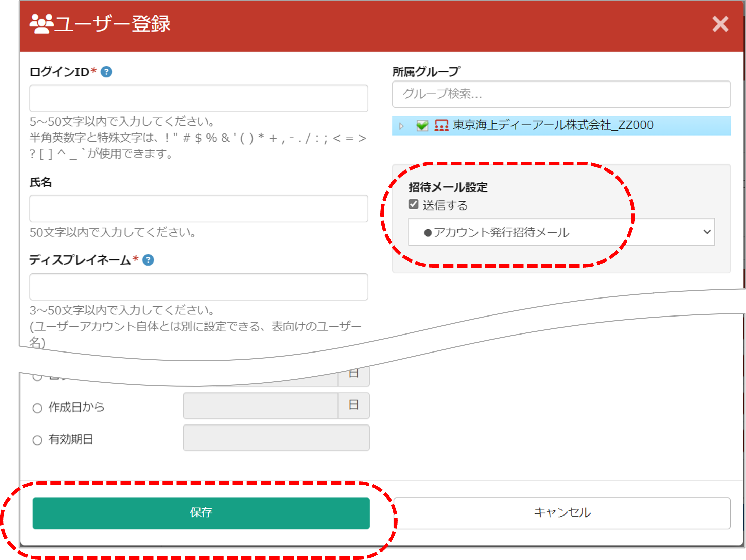Select 東京海上ディーアール株式会社_ZZ000 tree row

(x=553, y=125)
